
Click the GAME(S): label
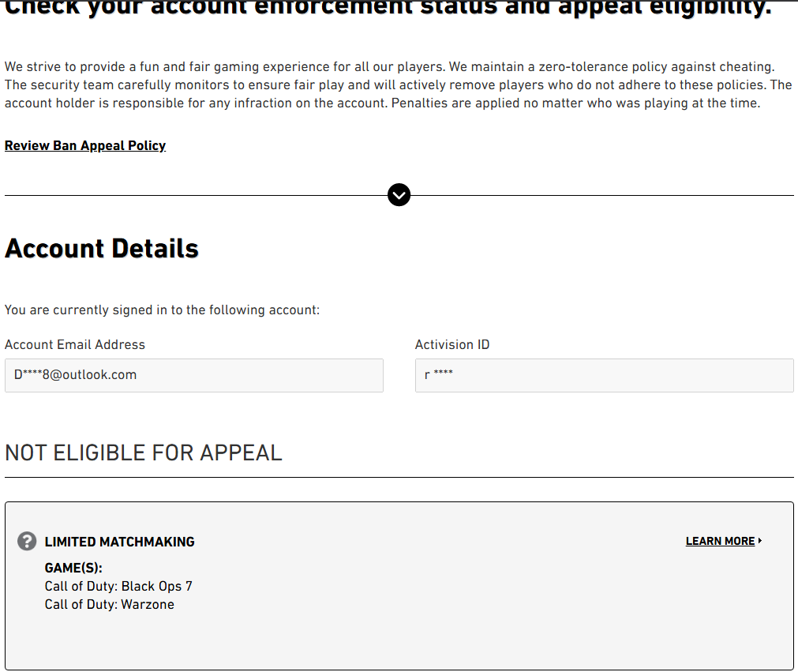tap(73, 568)
